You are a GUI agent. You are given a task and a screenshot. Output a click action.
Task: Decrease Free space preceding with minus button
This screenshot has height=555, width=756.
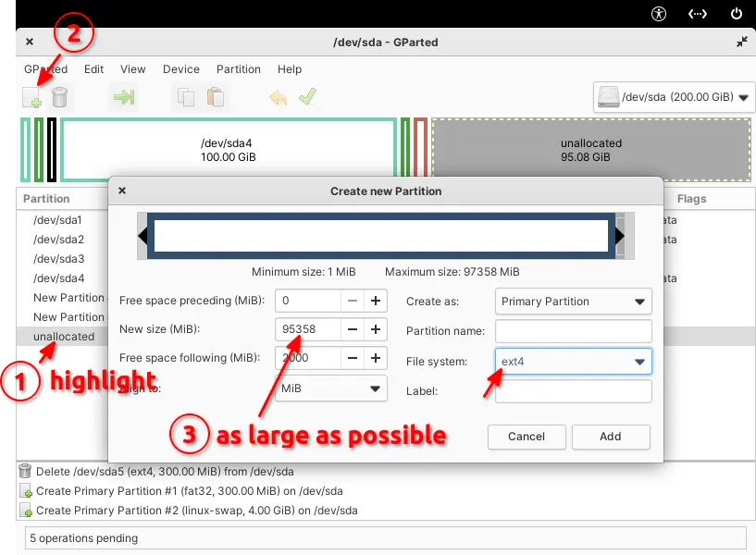(353, 301)
